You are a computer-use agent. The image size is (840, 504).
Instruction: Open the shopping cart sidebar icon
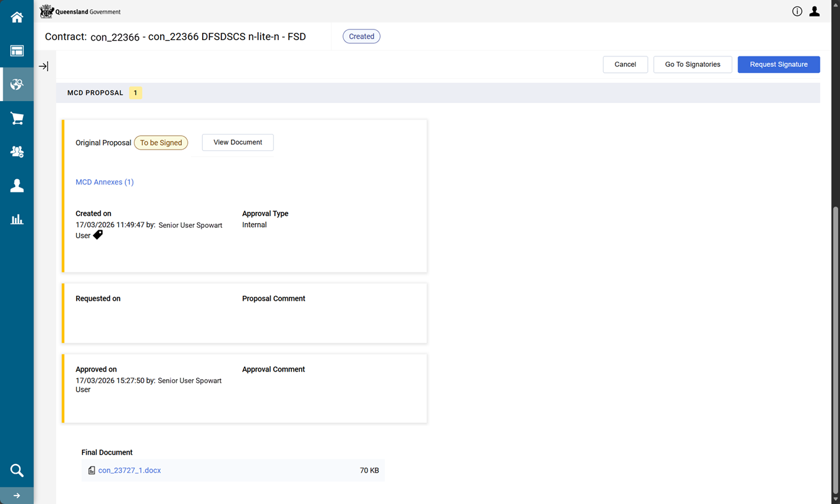17,118
